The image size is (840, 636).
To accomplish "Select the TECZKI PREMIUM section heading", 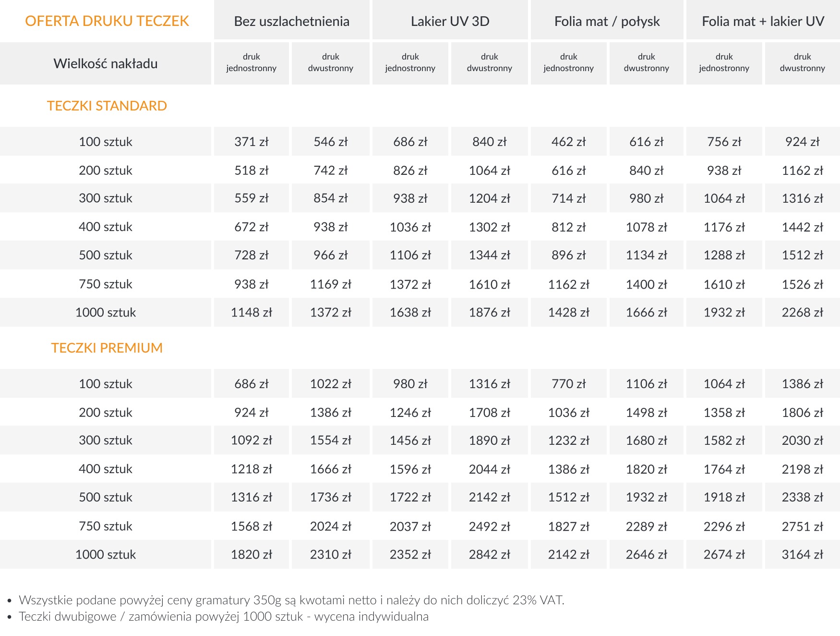I will click(107, 348).
